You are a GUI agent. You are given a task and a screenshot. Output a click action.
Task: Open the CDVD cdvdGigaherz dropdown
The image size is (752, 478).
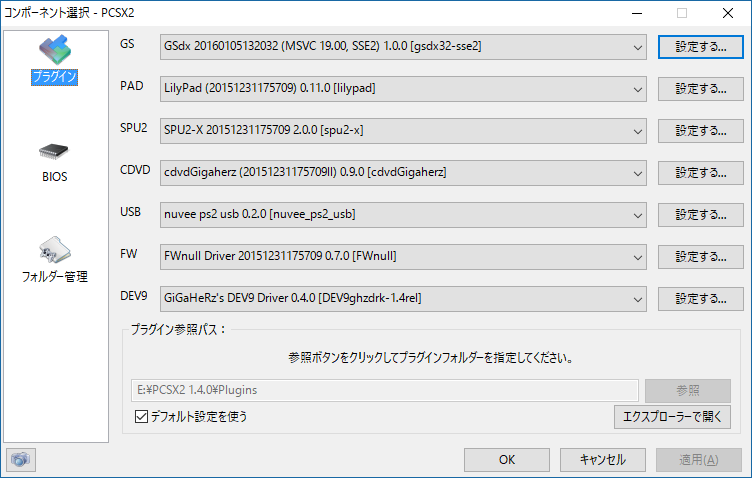tap(403, 173)
